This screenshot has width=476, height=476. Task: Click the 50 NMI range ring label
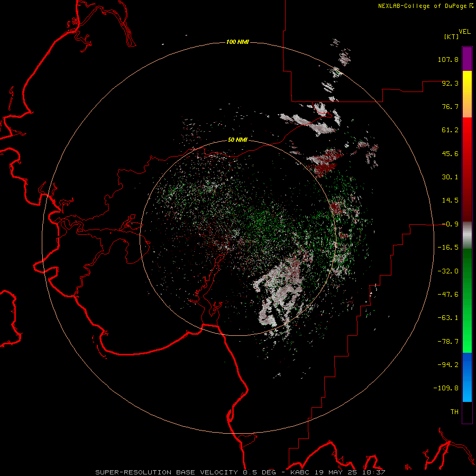[237, 140]
